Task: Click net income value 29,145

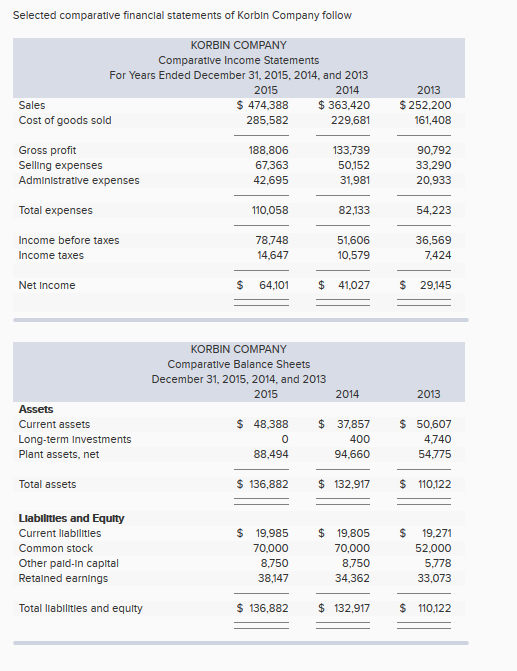Action: click(x=436, y=285)
